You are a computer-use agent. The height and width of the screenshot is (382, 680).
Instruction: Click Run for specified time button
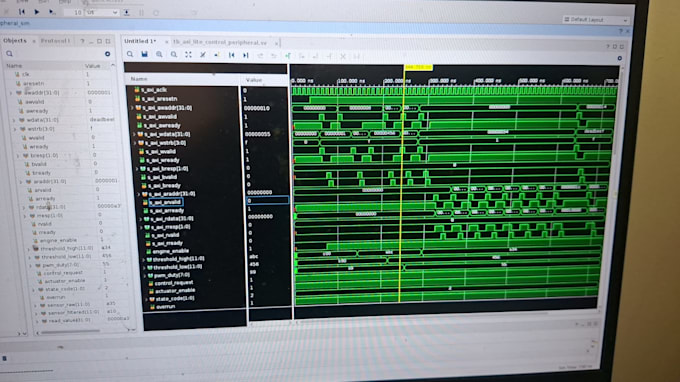point(52,12)
